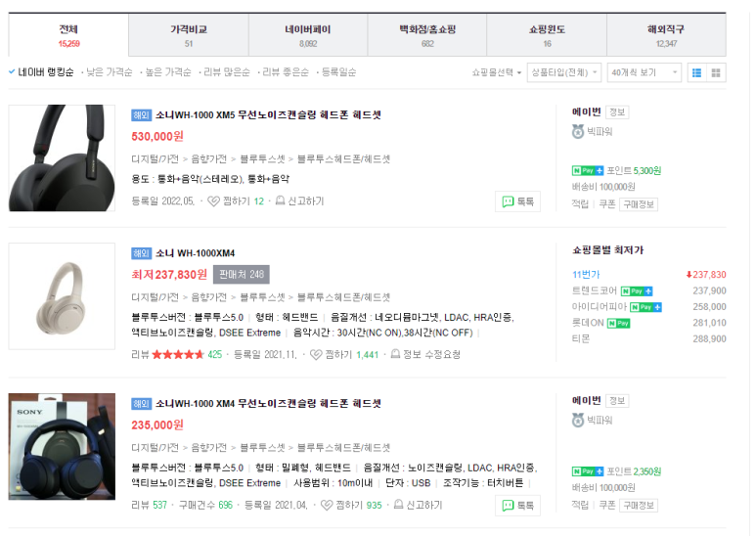Click 최저237,830원 lowest price text

tap(169, 275)
